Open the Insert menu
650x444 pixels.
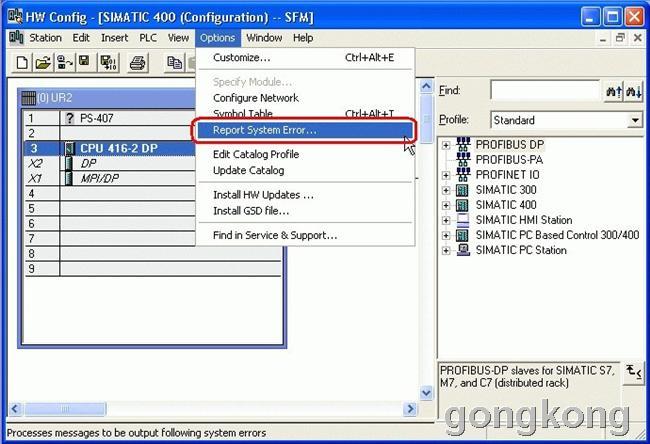tap(114, 38)
